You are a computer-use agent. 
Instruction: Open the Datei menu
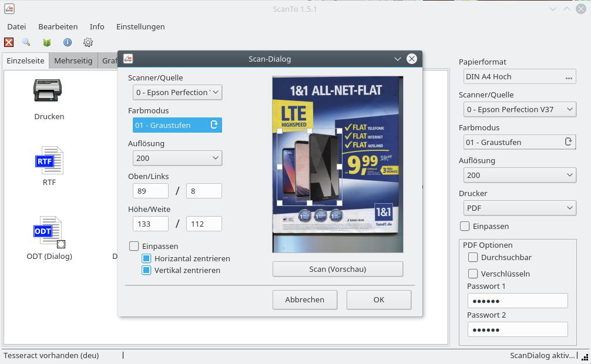tap(16, 26)
